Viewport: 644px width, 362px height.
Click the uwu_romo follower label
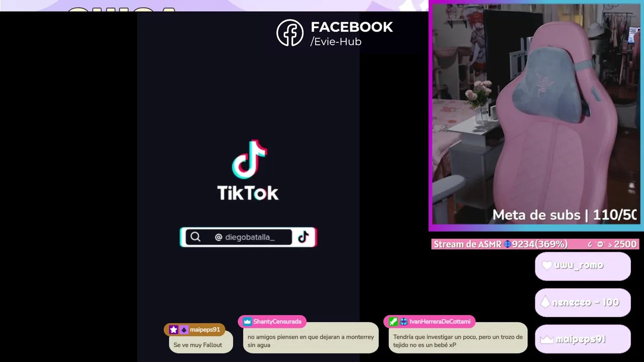pyautogui.click(x=583, y=265)
